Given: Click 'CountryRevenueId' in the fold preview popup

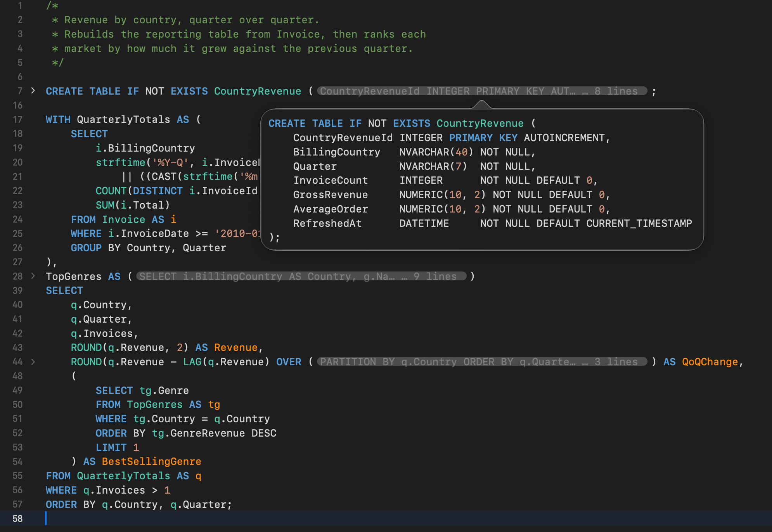Looking at the screenshot, I should click(x=343, y=138).
